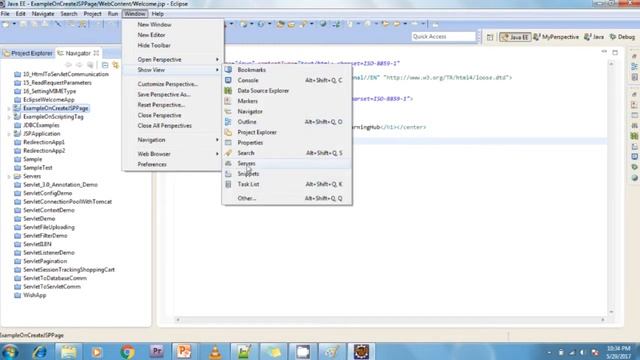Select Markers in the Show View submenu

pyautogui.click(x=287, y=101)
